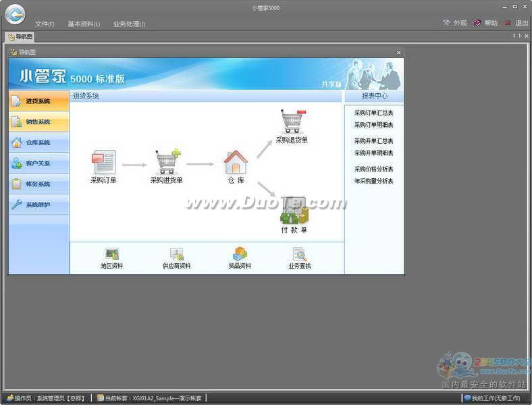
Task: Close the active document tab
Action: [x=527, y=36]
